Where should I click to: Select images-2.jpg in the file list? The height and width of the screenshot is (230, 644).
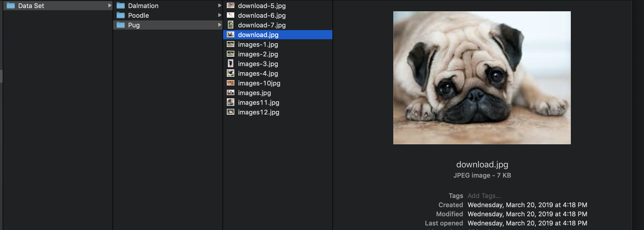[258, 54]
